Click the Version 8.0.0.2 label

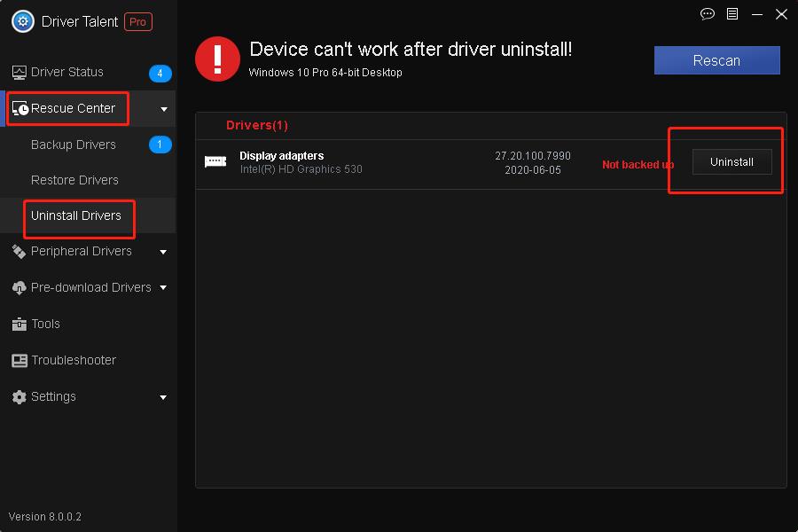pyautogui.click(x=45, y=517)
